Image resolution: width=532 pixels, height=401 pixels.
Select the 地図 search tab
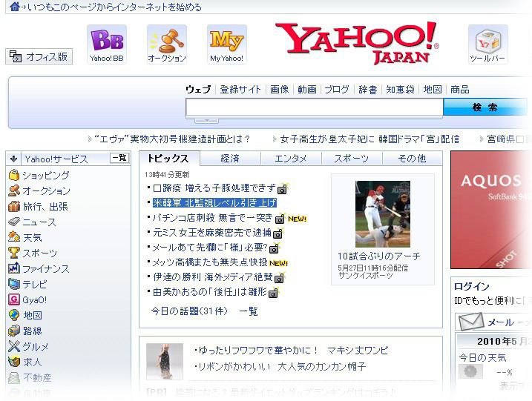(x=433, y=89)
